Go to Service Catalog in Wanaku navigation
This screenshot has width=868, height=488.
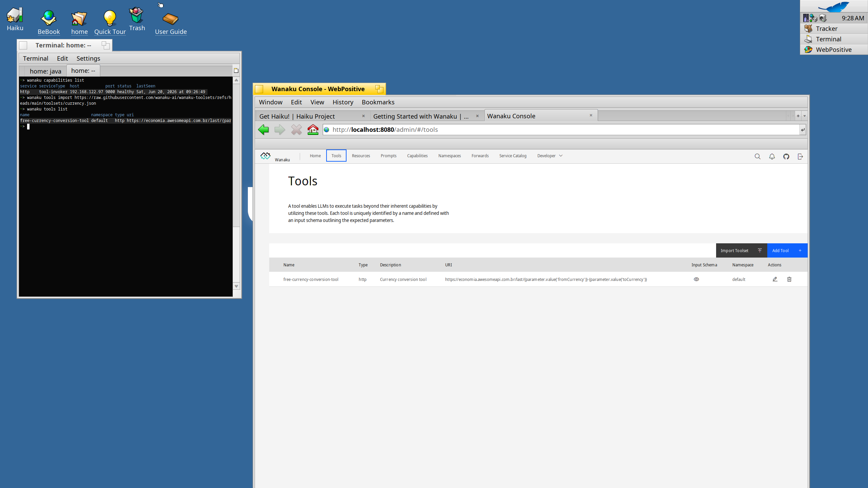click(513, 156)
